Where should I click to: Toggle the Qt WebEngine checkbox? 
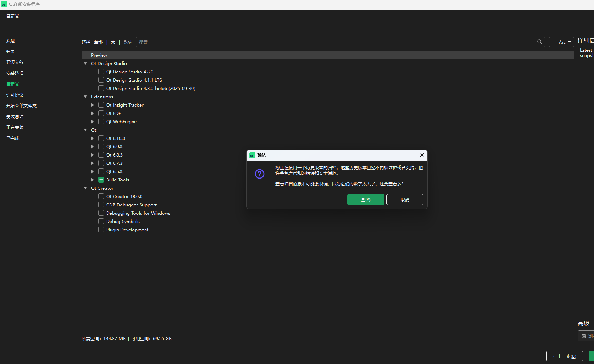(x=101, y=121)
